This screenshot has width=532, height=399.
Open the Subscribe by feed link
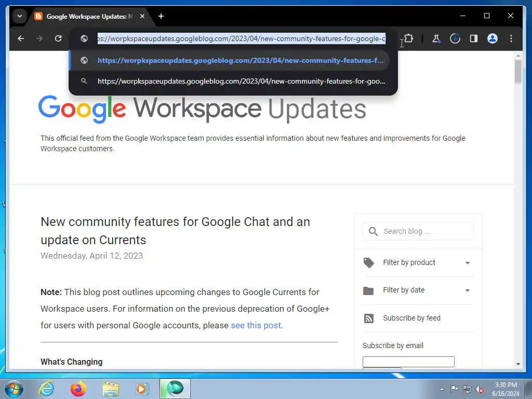(x=411, y=318)
